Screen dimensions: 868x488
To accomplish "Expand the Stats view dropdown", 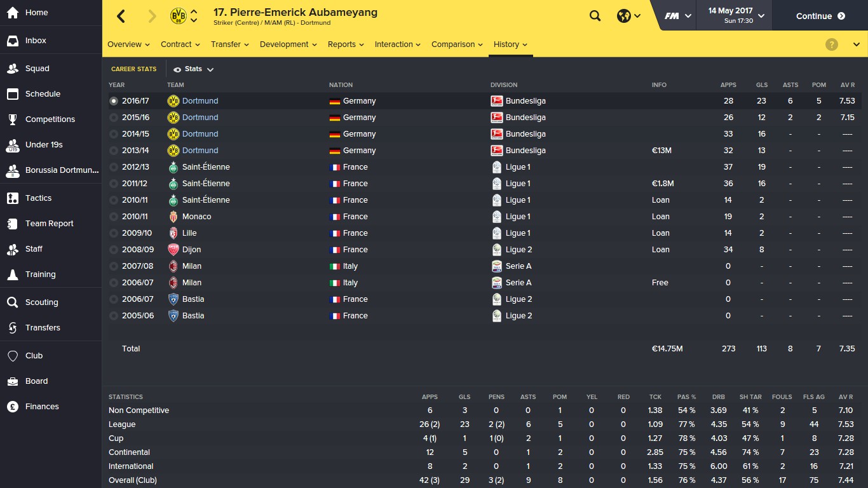I will pyautogui.click(x=194, y=69).
